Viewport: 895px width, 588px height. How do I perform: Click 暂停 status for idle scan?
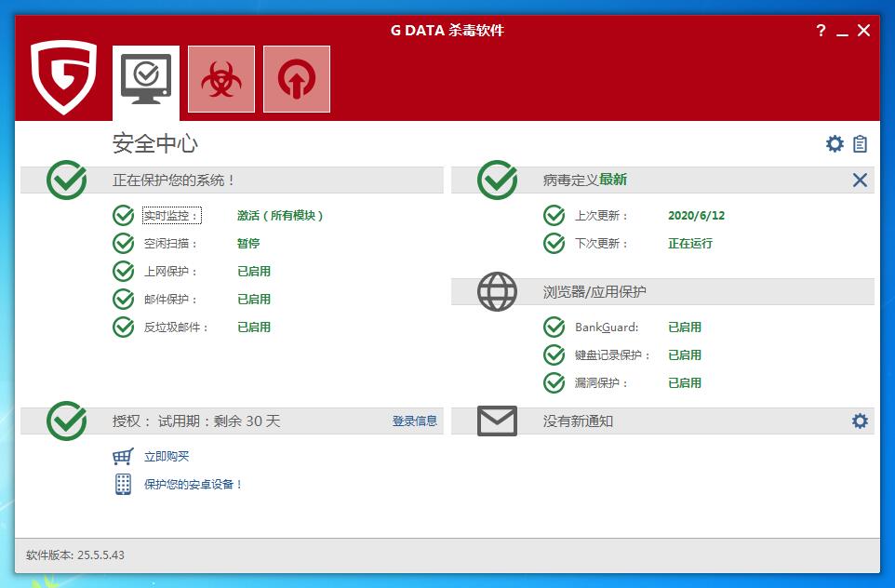click(x=248, y=244)
